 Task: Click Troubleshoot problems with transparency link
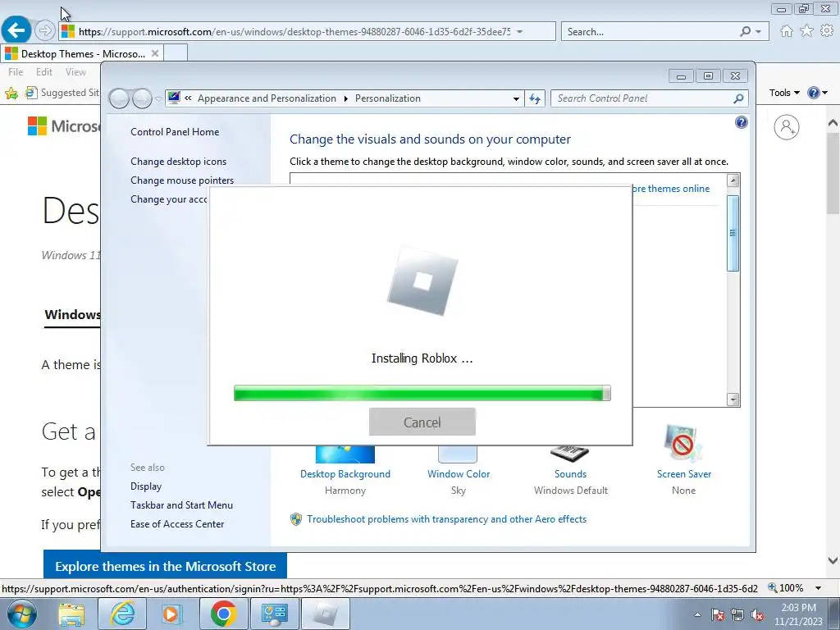[x=447, y=519]
